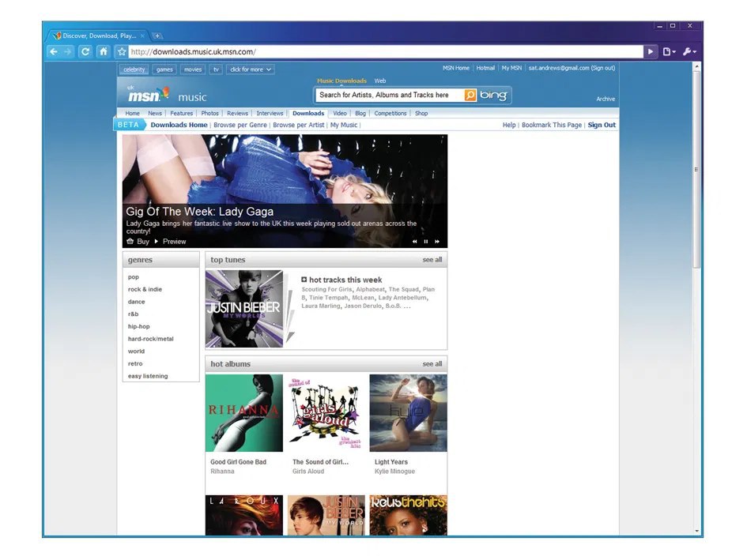Open Browse per Genre
Image resolution: width=747 pixels, height=560 pixels.
[x=240, y=125]
